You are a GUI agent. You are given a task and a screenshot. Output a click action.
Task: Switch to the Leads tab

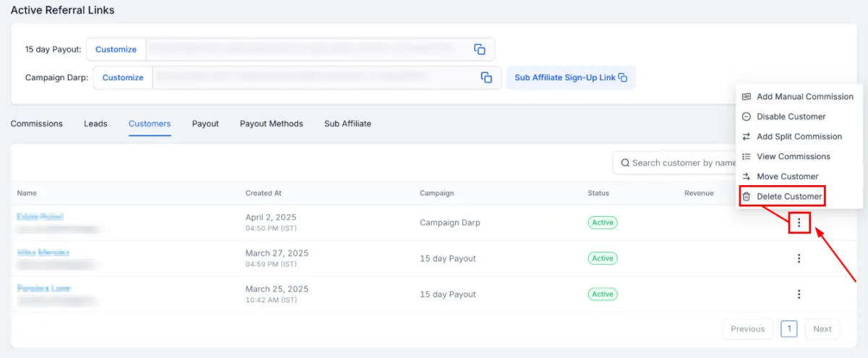coord(95,124)
